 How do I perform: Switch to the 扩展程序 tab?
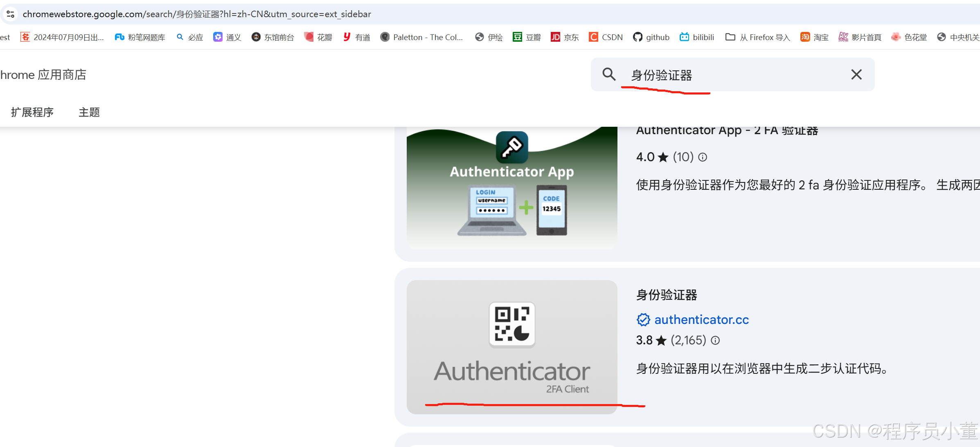pyautogui.click(x=32, y=112)
